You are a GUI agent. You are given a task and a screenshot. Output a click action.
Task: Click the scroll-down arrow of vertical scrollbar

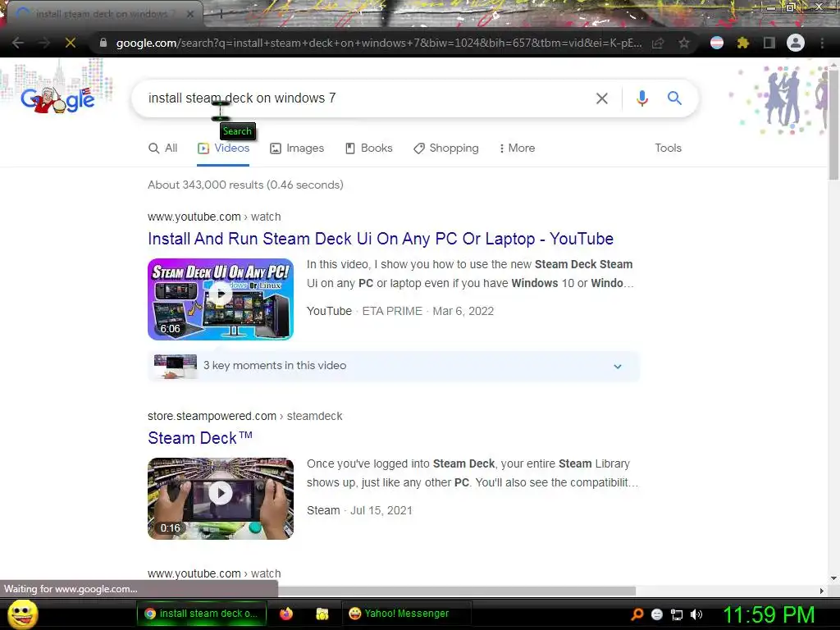click(833, 578)
